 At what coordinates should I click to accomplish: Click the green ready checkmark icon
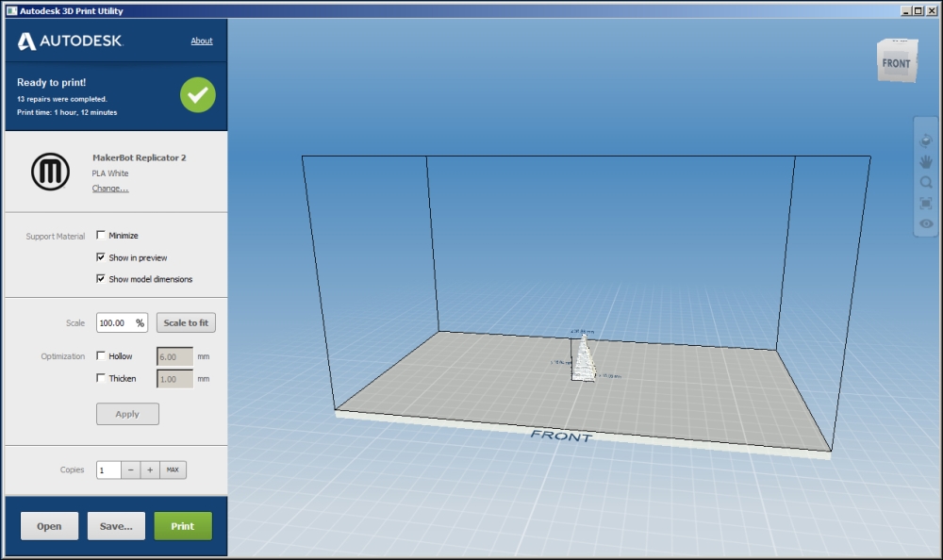pyautogui.click(x=198, y=95)
